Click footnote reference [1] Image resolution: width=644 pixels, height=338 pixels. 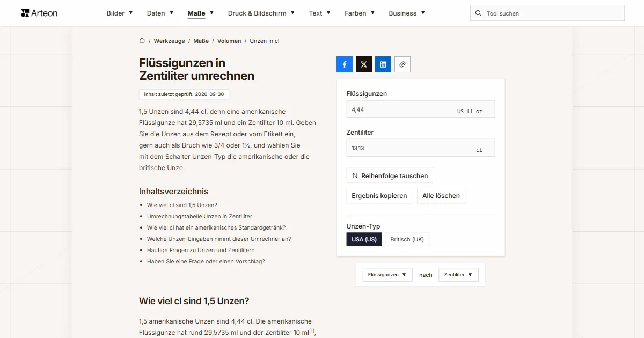coord(311,330)
